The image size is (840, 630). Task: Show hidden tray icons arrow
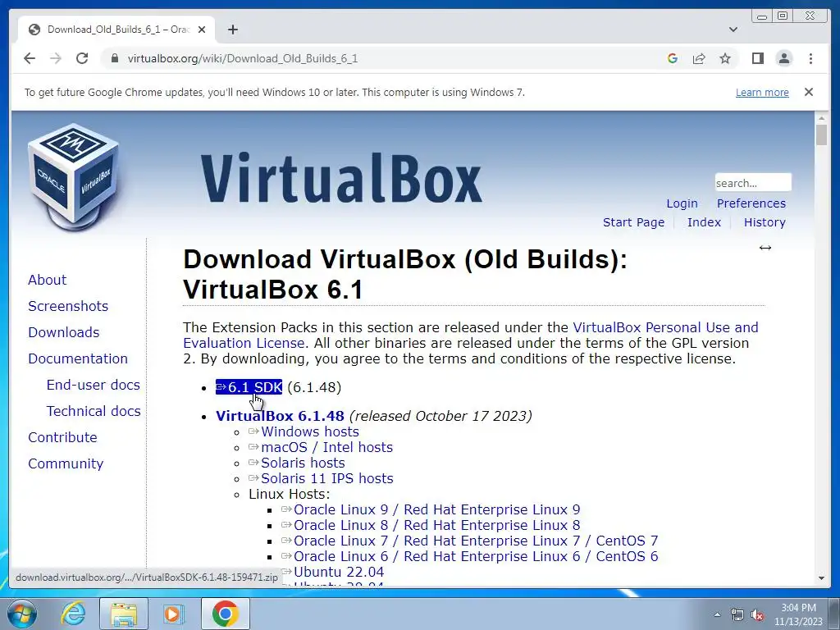point(717,614)
